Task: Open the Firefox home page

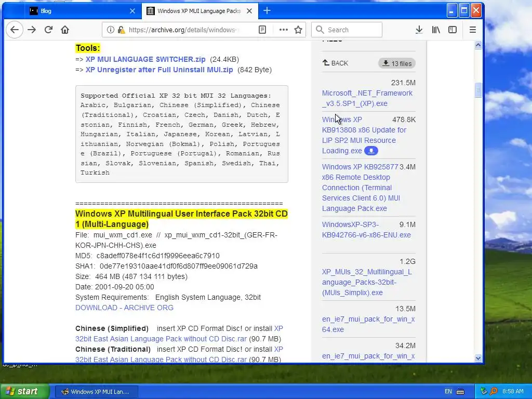Action: tap(65, 30)
